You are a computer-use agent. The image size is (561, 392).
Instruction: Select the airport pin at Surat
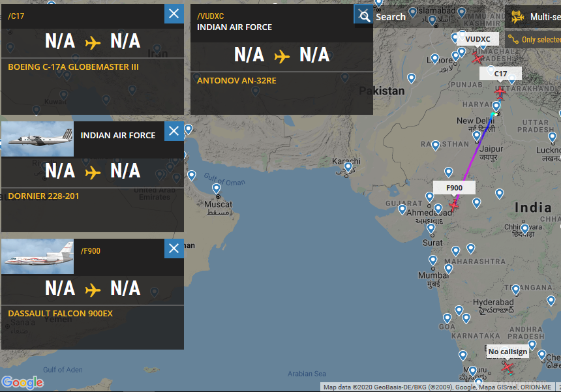[x=431, y=228]
